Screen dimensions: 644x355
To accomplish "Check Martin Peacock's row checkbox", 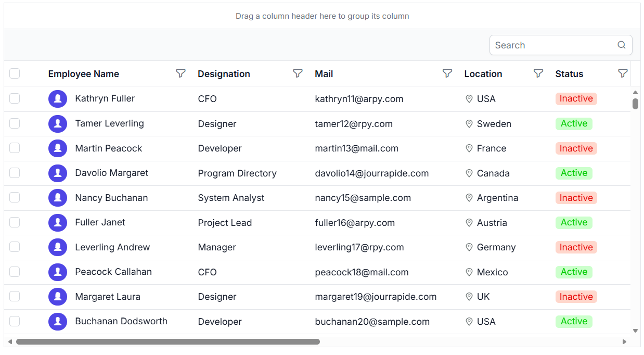I will [15, 148].
